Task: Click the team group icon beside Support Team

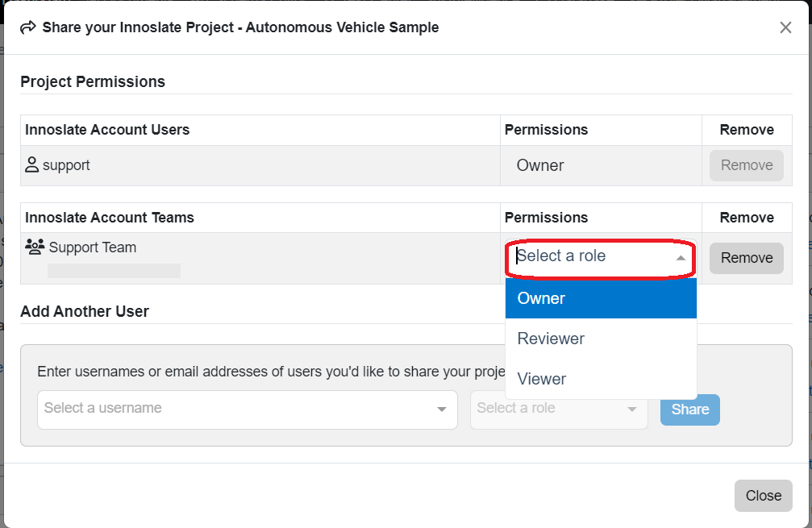Action: click(x=35, y=247)
